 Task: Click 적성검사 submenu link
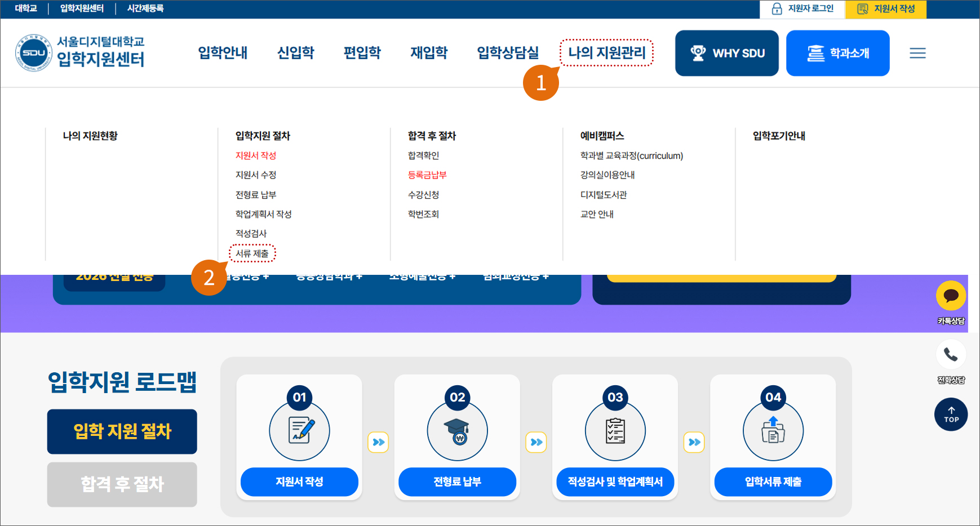(x=251, y=234)
